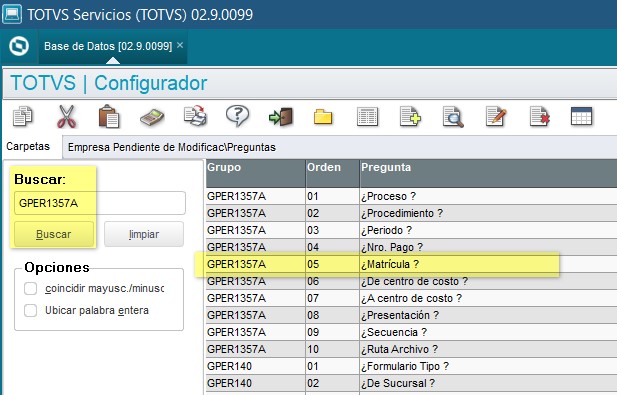The height and width of the screenshot is (395, 617).
Task: Click the Paste clipboard icon
Action: [109, 116]
